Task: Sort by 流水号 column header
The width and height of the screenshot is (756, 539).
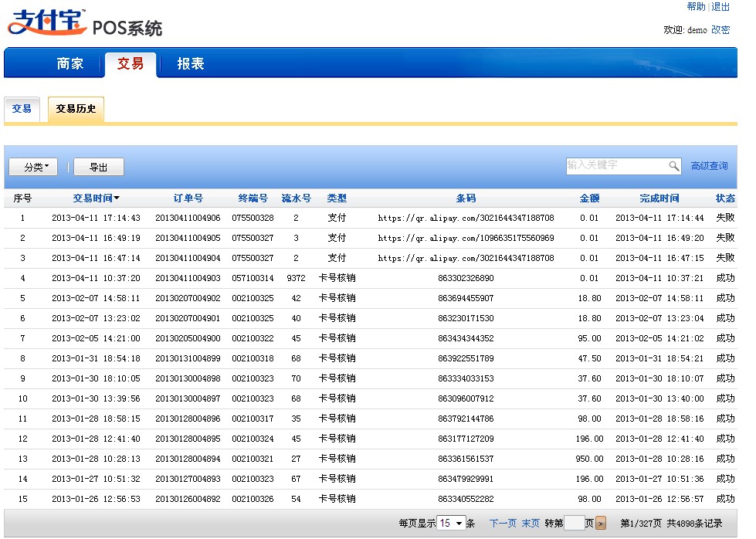Action: pyautogui.click(x=296, y=198)
